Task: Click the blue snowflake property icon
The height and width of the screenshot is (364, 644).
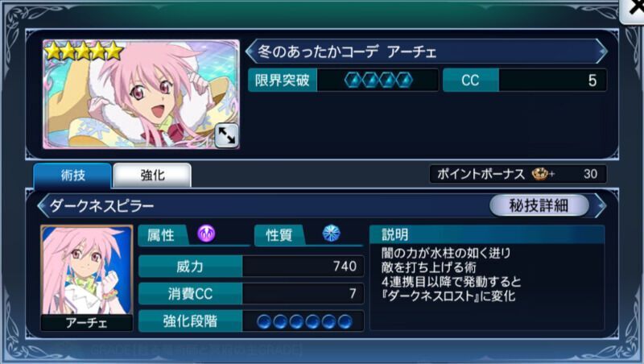Action: pyautogui.click(x=331, y=234)
